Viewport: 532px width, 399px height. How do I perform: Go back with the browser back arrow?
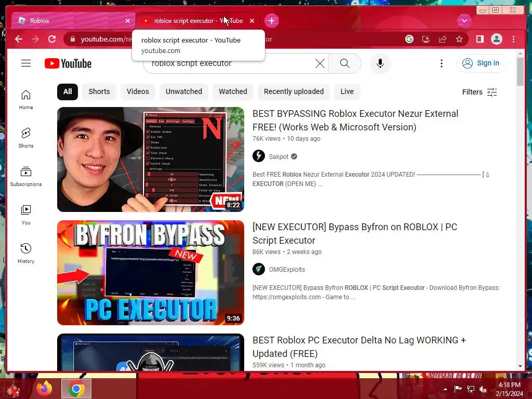19,39
